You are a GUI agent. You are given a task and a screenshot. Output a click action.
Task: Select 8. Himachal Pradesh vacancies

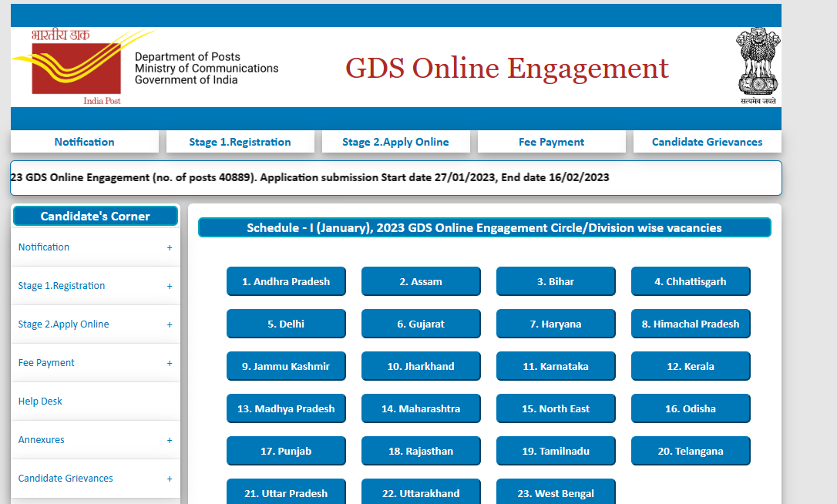pyautogui.click(x=691, y=324)
